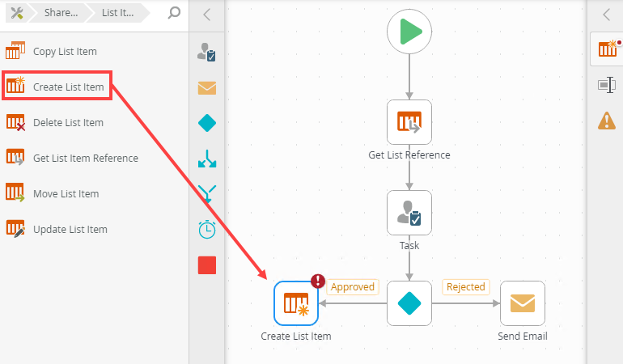Viewport: 623px width, 364px height.
Task: Pick the timer clock icon in favorites strip
Action: coord(207,229)
